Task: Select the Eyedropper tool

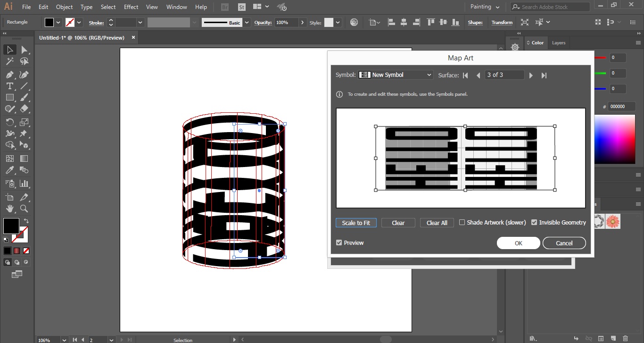Action: [x=9, y=170]
